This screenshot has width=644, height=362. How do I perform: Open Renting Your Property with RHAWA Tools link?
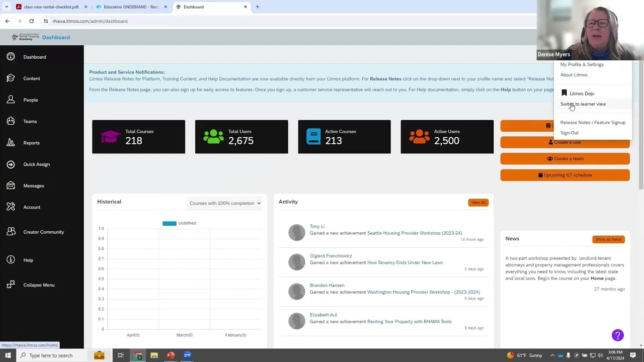click(410, 322)
